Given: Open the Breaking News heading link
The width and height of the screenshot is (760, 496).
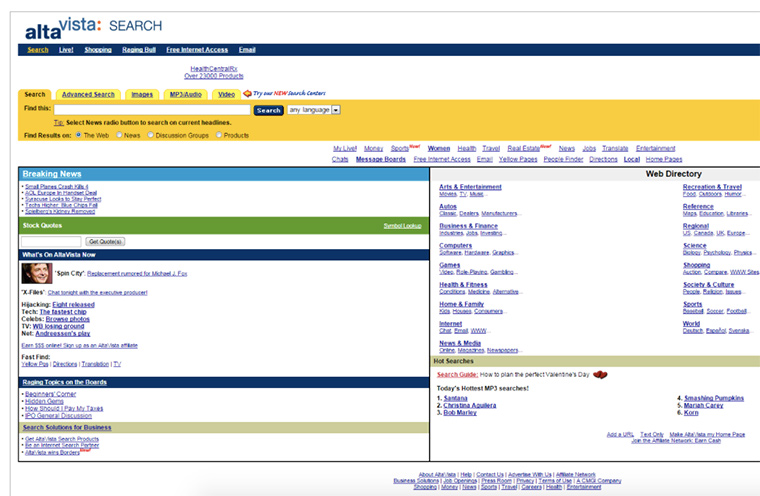Looking at the screenshot, I should click(x=52, y=174).
